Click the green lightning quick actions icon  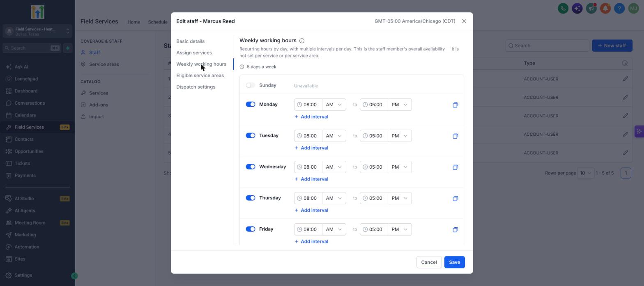click(68, 48)
